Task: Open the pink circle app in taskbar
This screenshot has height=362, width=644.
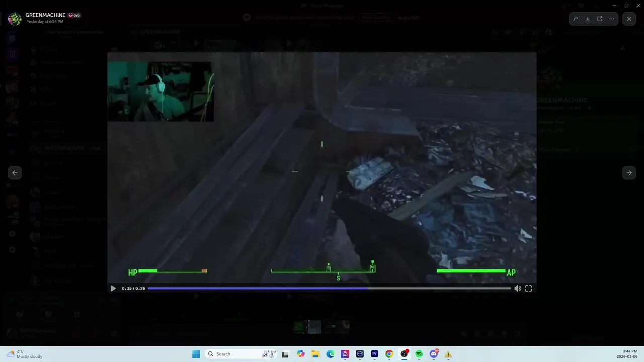Action: tap(345, 354)
